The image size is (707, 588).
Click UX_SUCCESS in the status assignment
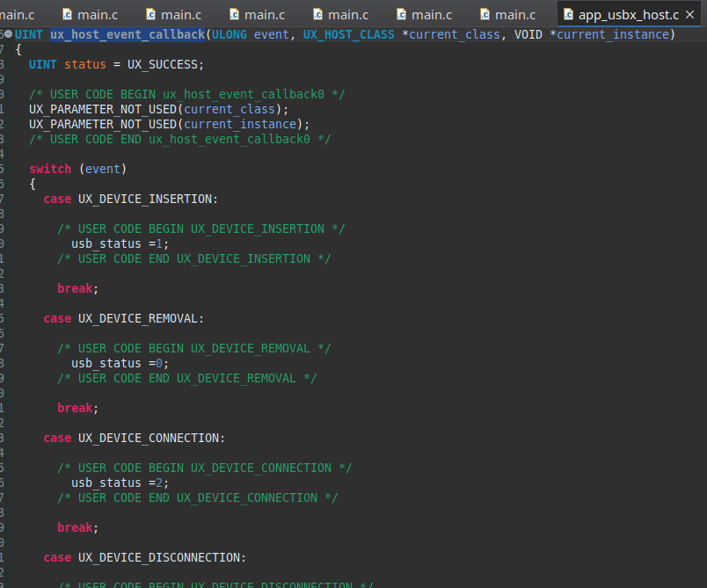coord(162,64)
